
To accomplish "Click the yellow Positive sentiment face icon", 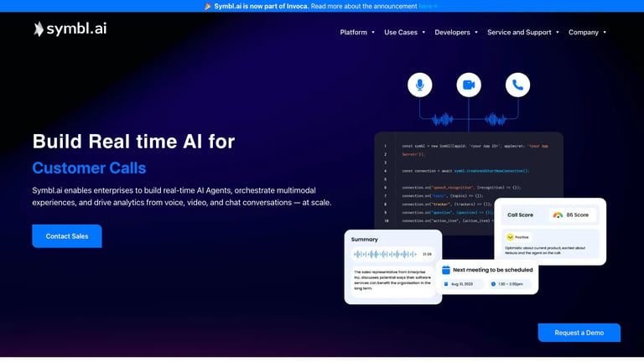I will [x=510, y=237].
